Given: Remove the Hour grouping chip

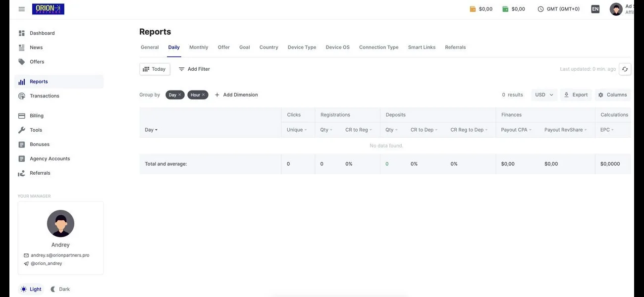Looking at the screenshot, I should [x=203, y=95].
